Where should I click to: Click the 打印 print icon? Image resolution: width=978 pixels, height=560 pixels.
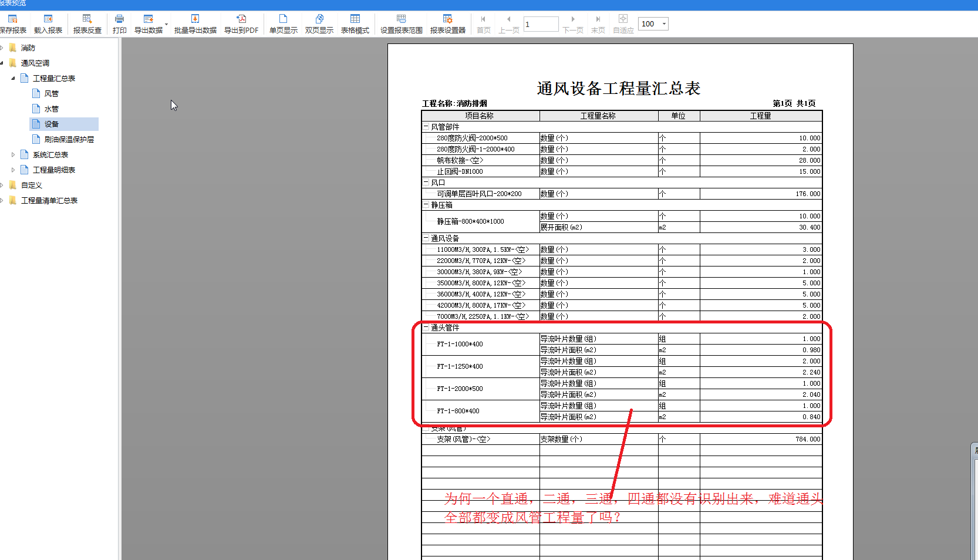(119, 24)
